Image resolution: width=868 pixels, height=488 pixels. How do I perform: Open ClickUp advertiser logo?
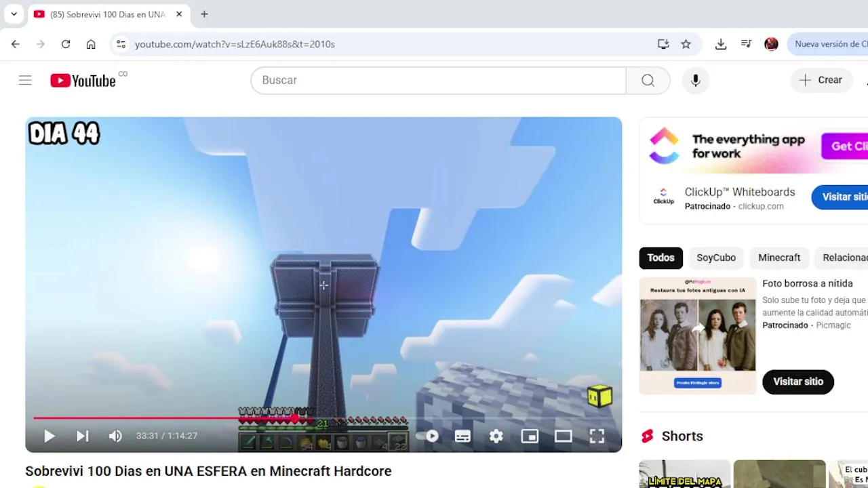click(663, 197)
